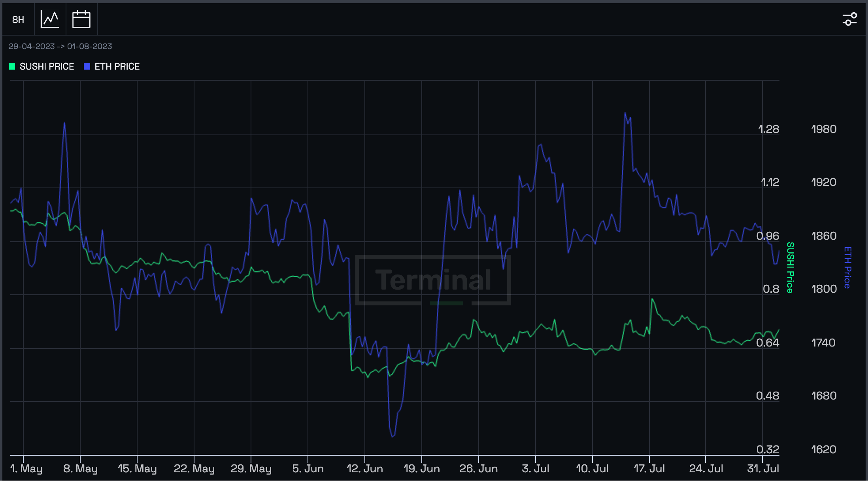Image resolution: width=868 pixels, height=481 pixels.
Task: Click the 19. Jun x-axis label
Action: pos(422,469)
